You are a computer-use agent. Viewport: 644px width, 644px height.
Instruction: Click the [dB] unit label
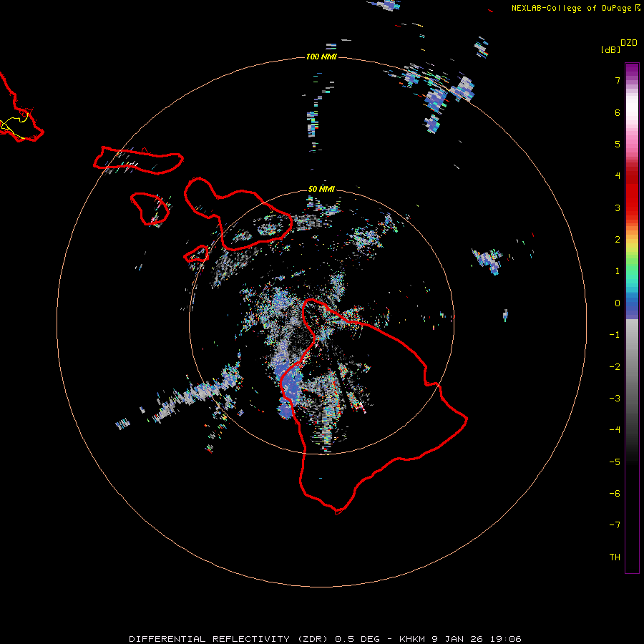click(611, 49)
